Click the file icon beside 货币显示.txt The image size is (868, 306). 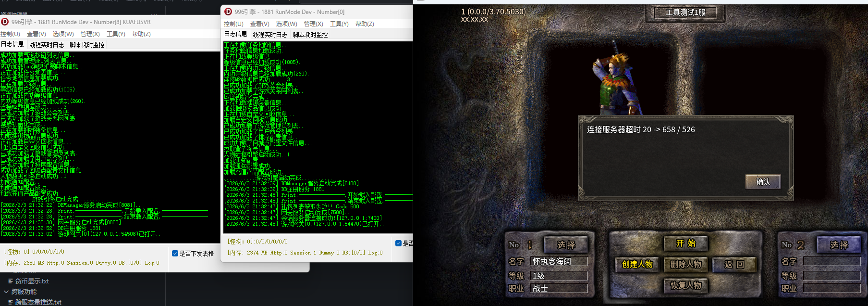click(x=11, y=281)
